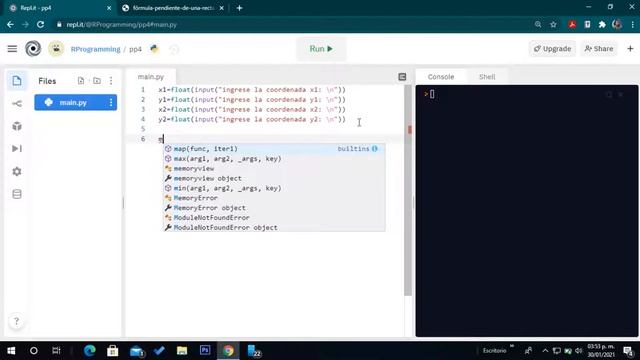This screenshot has height=360, width=640.
Task: Click the Replit logo icon
Action: coord(33,49)
